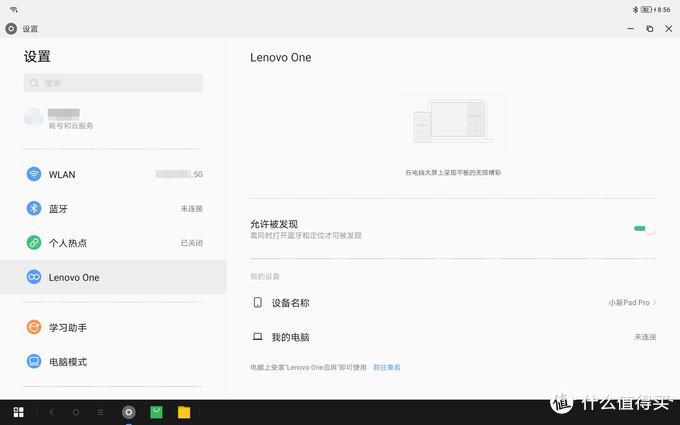This screenshot has width=680, height=425.
Task: Click the 搜索 search field
Action: pos(113,83)
